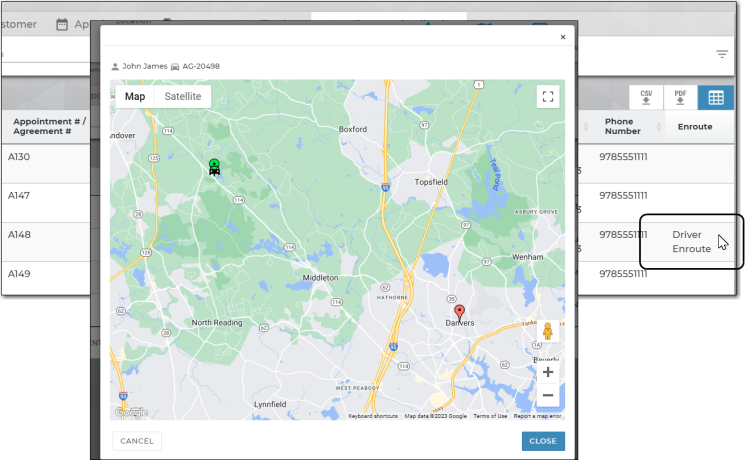Screen dimensions: 745x460
Task: Click the green driver vehicle marker
Action: coord(214,167)
